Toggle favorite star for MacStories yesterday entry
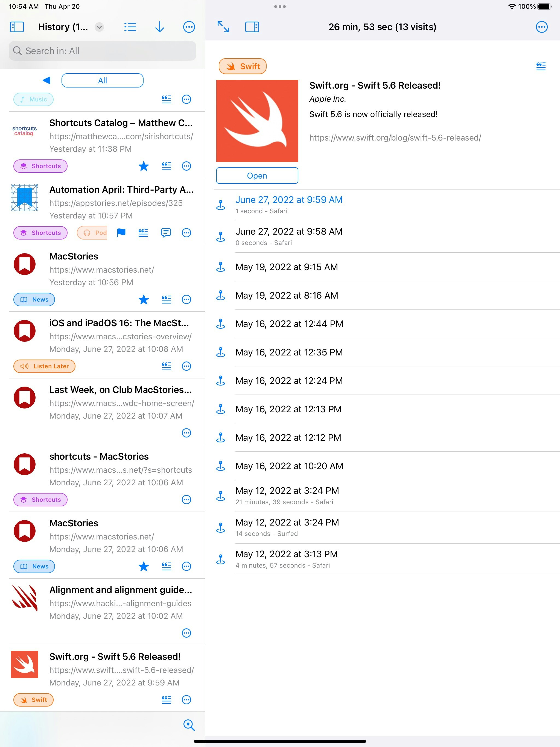 pos(144,300)
